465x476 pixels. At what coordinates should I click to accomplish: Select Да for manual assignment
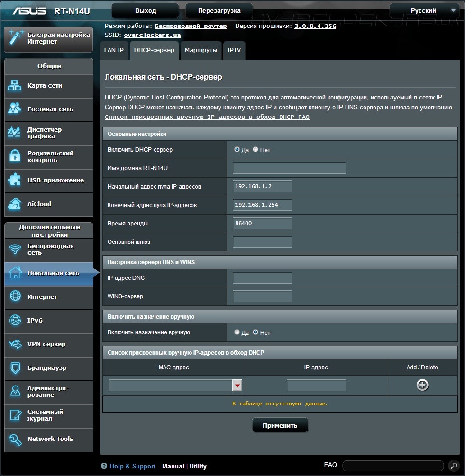pos(237,332)
